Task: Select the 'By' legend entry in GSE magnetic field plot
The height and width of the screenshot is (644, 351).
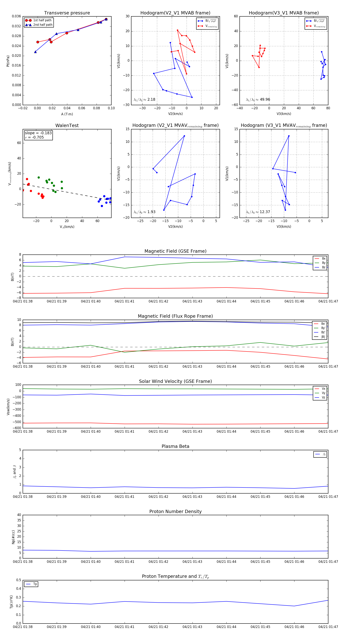Action: 320,263
